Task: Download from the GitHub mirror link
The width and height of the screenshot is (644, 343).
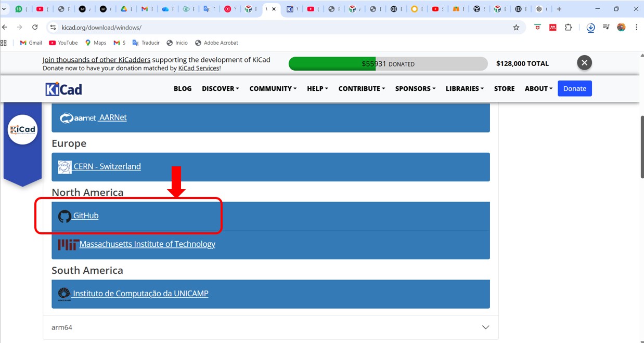Action: click(86, 216)
